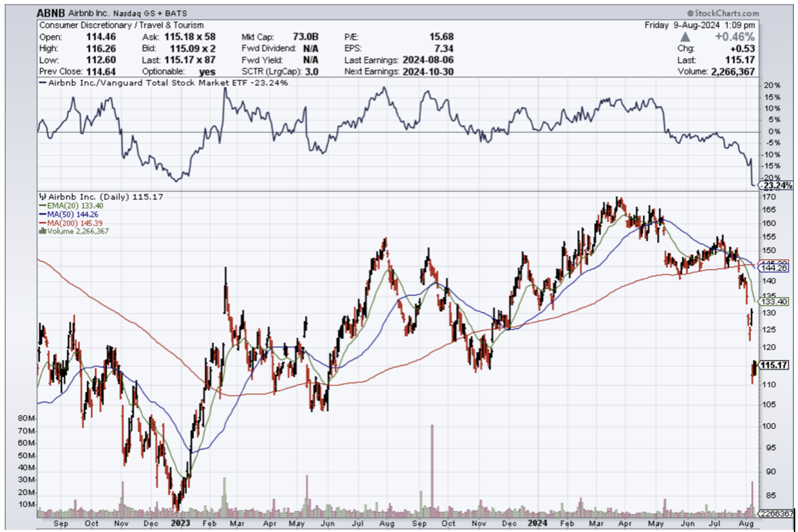
Task: Click the 100 price axis label
Action: [768, 426]
